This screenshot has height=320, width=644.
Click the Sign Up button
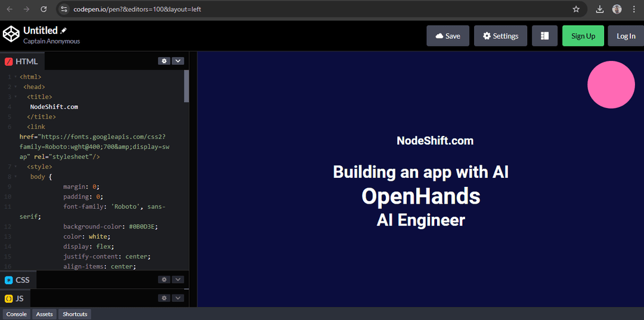583,36
